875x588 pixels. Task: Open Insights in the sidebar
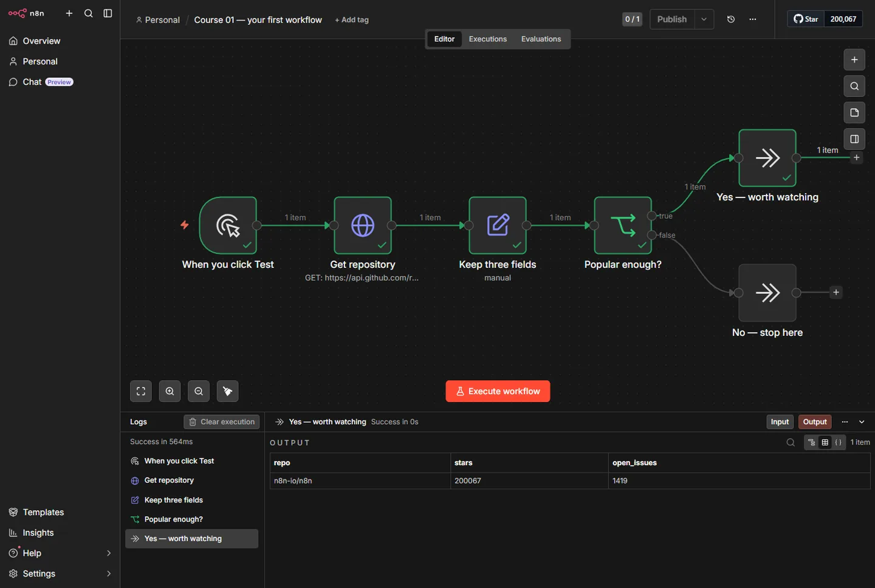(x=60, y=533)
